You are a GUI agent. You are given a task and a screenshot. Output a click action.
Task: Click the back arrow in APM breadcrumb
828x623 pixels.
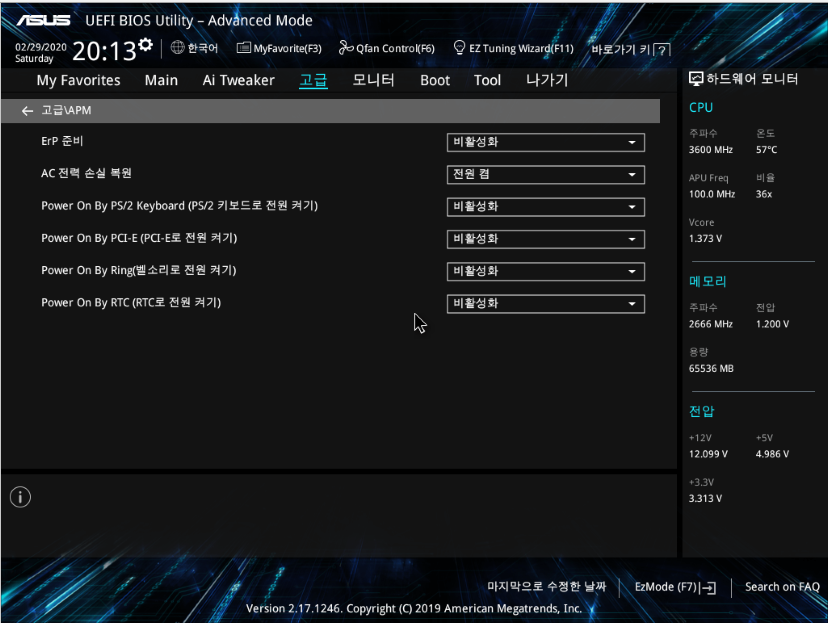27,111
